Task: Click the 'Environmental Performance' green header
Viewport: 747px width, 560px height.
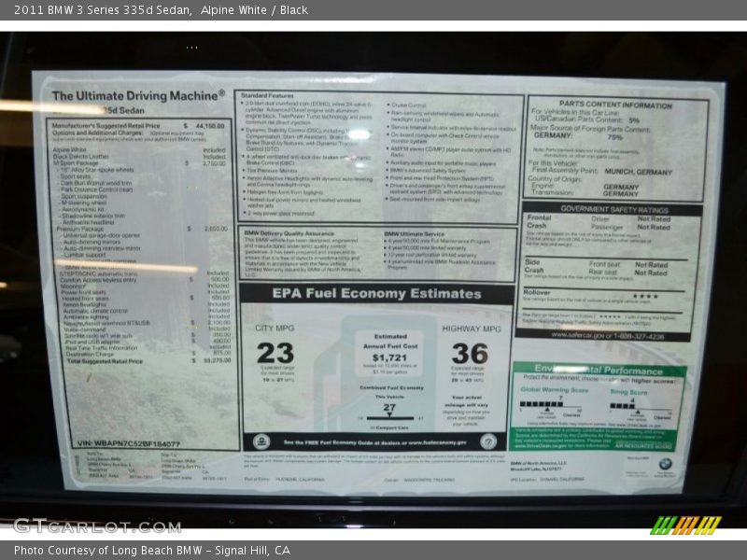Action: (599, 370)
